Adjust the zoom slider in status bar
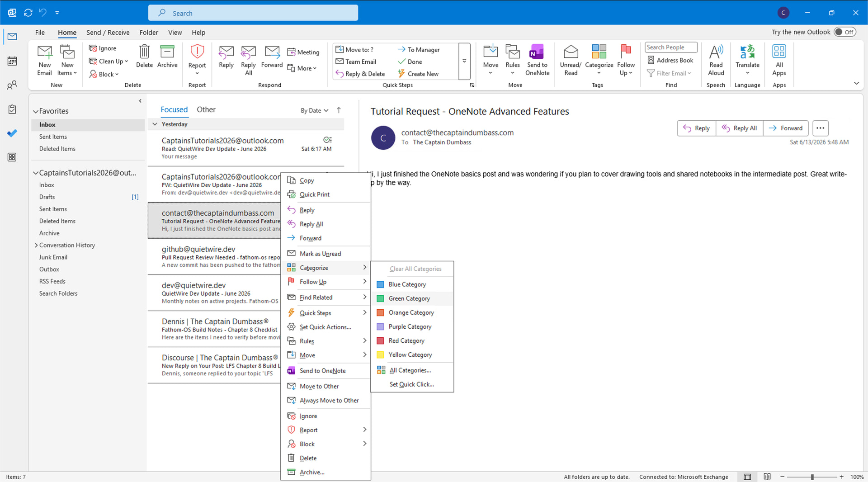The image size is (868, 482). (x=812, y=477)
